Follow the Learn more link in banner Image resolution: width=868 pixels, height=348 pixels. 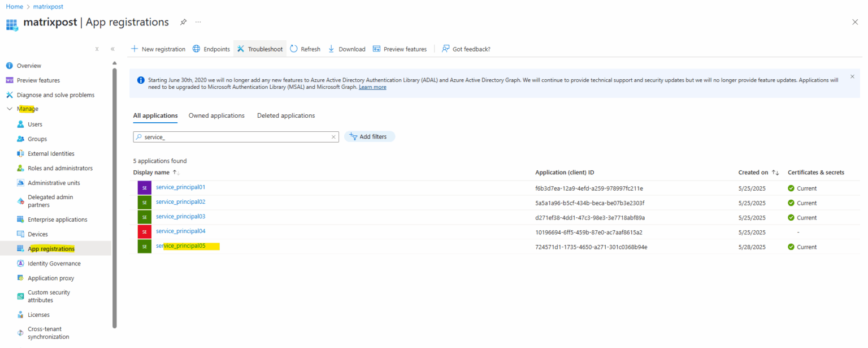pos(372,87)
